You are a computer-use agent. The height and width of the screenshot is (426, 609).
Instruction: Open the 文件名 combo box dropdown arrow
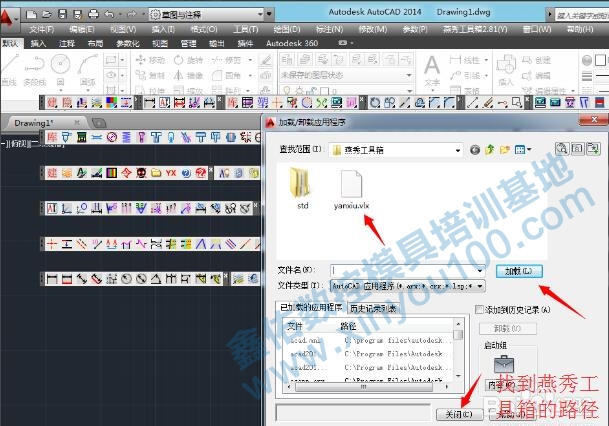point(480,270)
